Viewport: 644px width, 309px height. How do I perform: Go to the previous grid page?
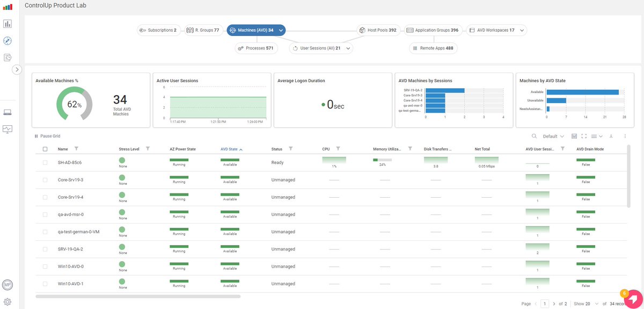point(535,304)
